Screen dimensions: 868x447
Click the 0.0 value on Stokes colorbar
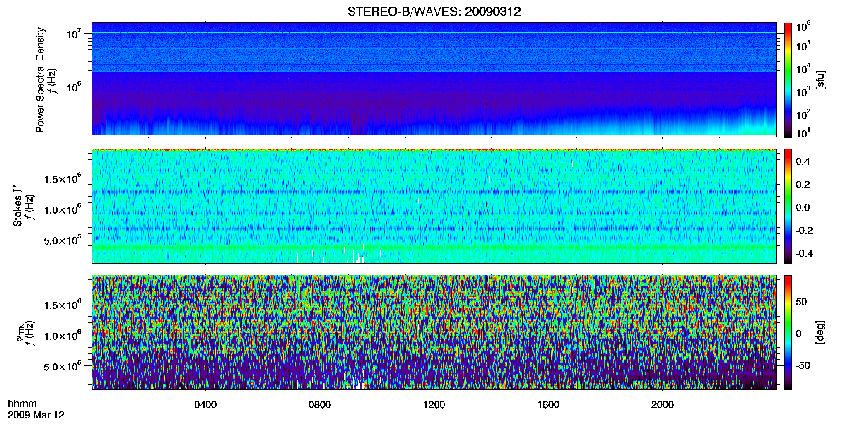click(x=803, y=207)
